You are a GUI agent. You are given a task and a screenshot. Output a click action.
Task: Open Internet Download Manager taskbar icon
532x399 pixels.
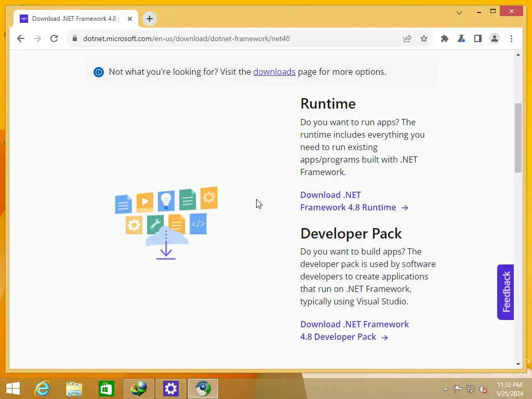point(139,389)
